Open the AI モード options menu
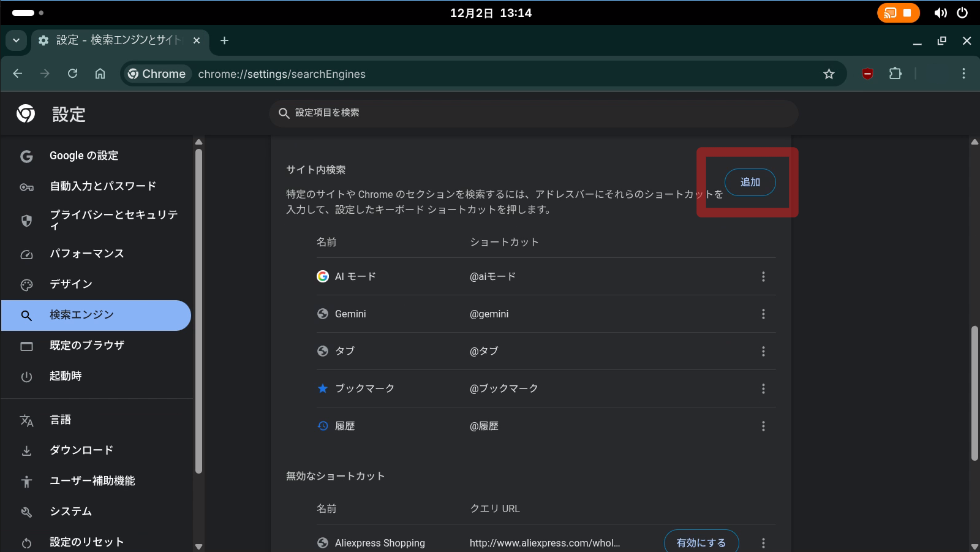The image size is (980, 552). click(x=763, y=276)
